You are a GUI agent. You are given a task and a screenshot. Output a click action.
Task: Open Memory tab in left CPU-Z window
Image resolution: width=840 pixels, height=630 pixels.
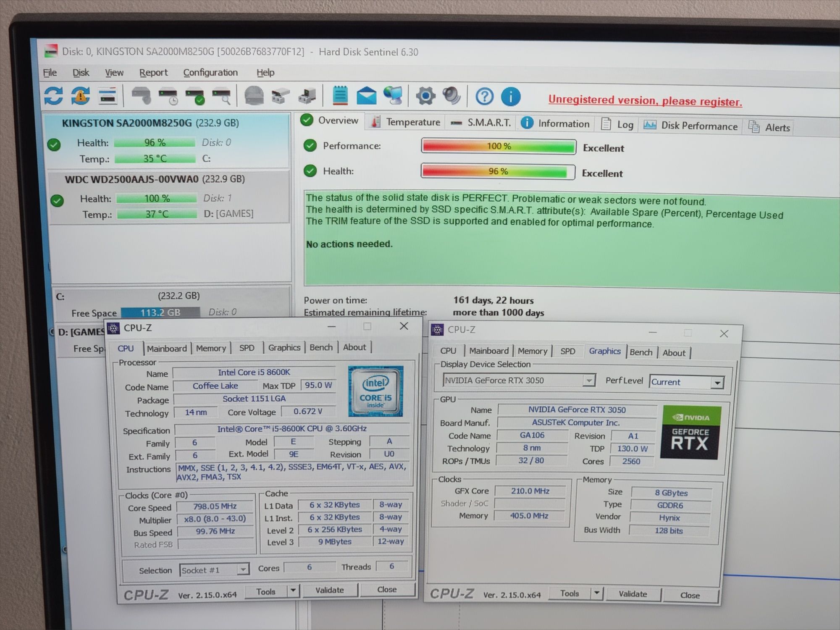coord(211,348)
